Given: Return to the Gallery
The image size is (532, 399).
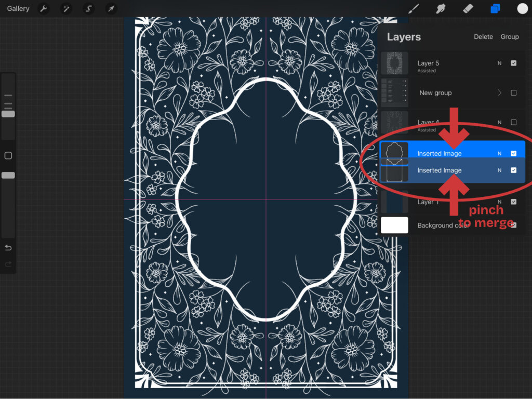Looking at the screenshot, I should click(x=18, y=9).
